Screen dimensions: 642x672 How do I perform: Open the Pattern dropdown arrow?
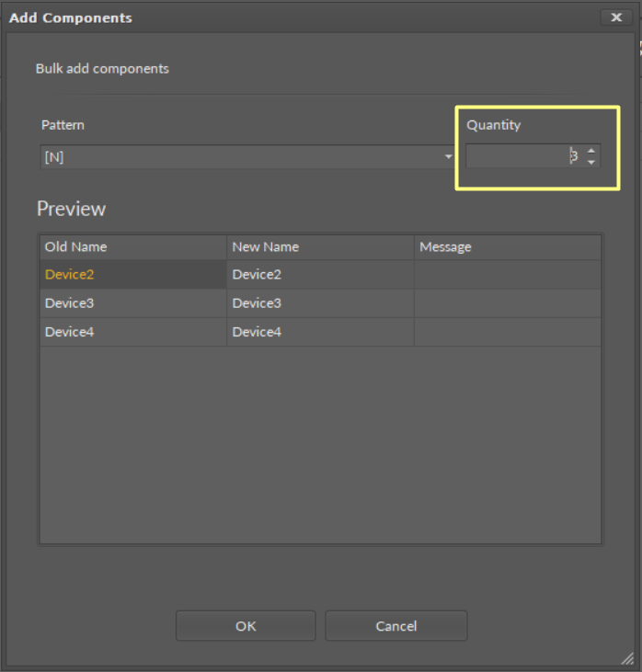[448, 157]
